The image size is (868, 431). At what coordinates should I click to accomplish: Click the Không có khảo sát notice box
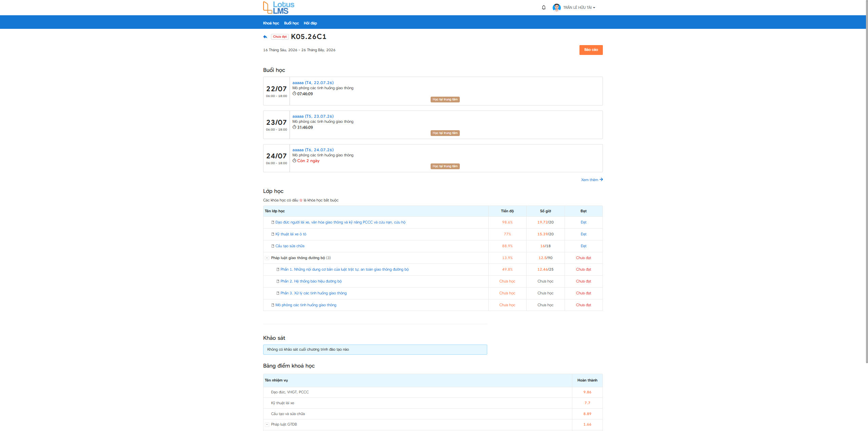[x=375, y=350]
